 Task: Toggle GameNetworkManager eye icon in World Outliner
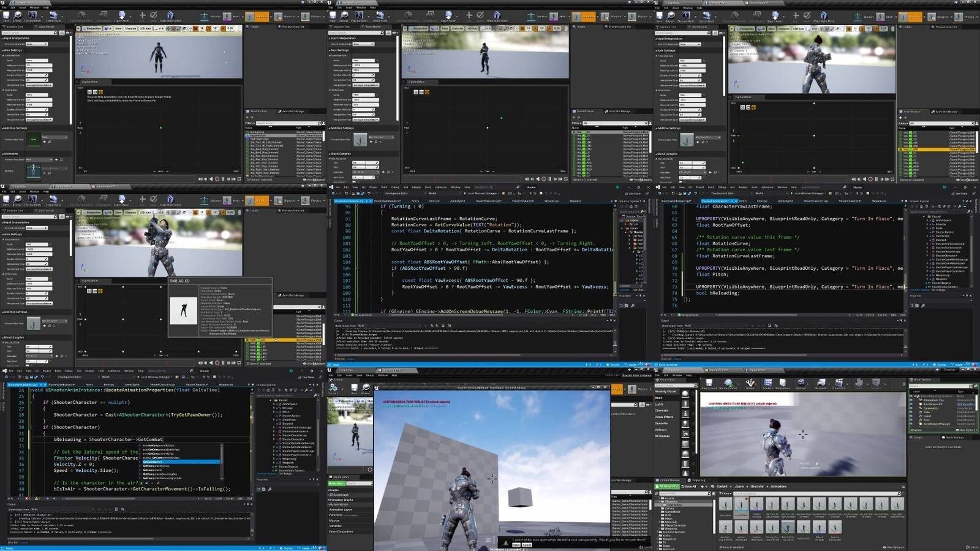click(911, 424)
